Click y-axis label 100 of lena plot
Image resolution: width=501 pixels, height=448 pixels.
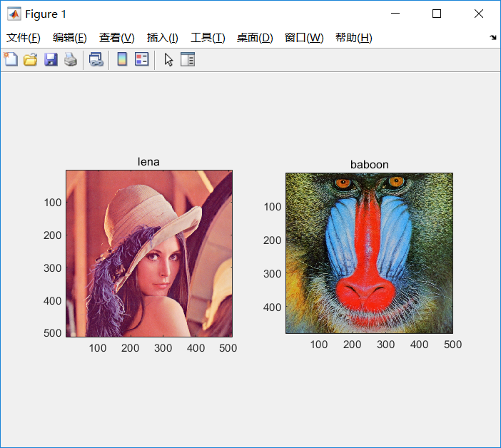point(53,203)
